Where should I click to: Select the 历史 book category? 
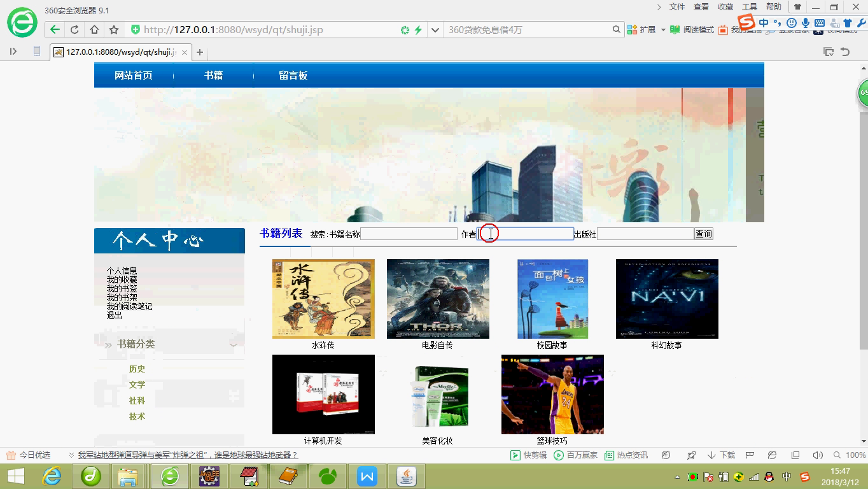coord(137,369)
